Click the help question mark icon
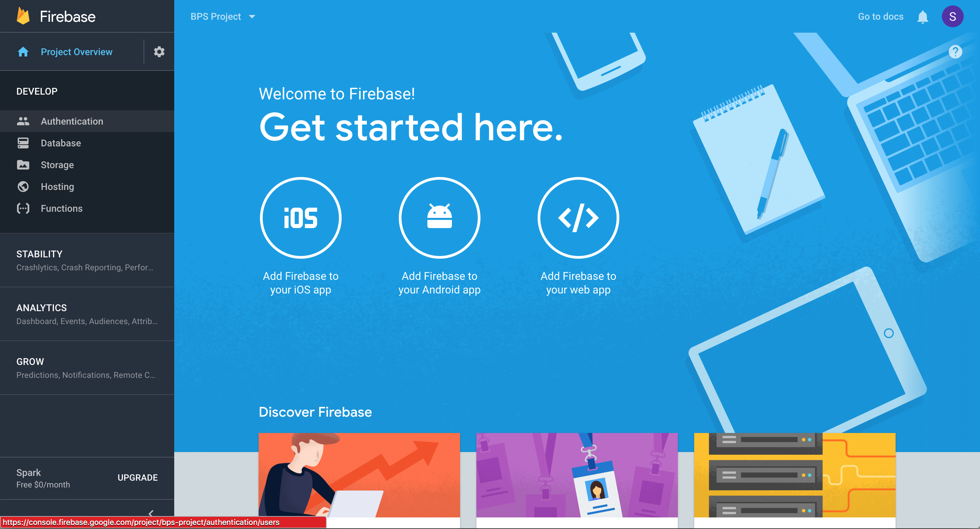This screenshot has height=529, width=980. 955,52
